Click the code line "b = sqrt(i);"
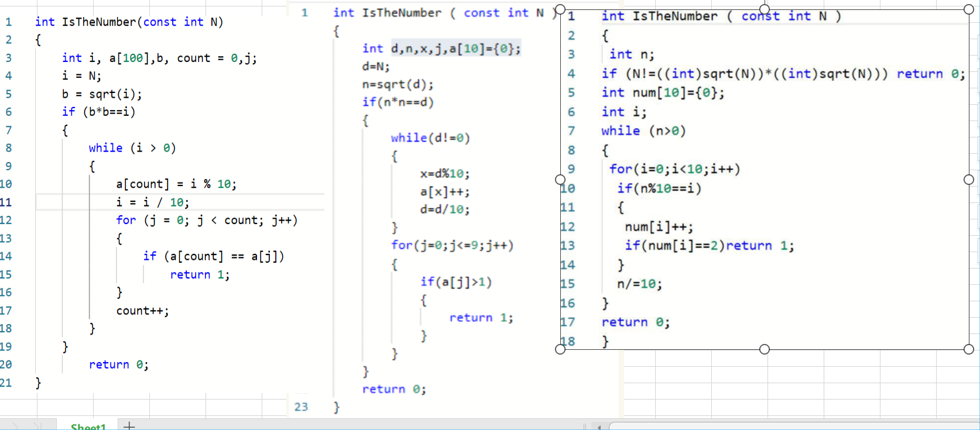980x430 pixels. click(102, 94)
